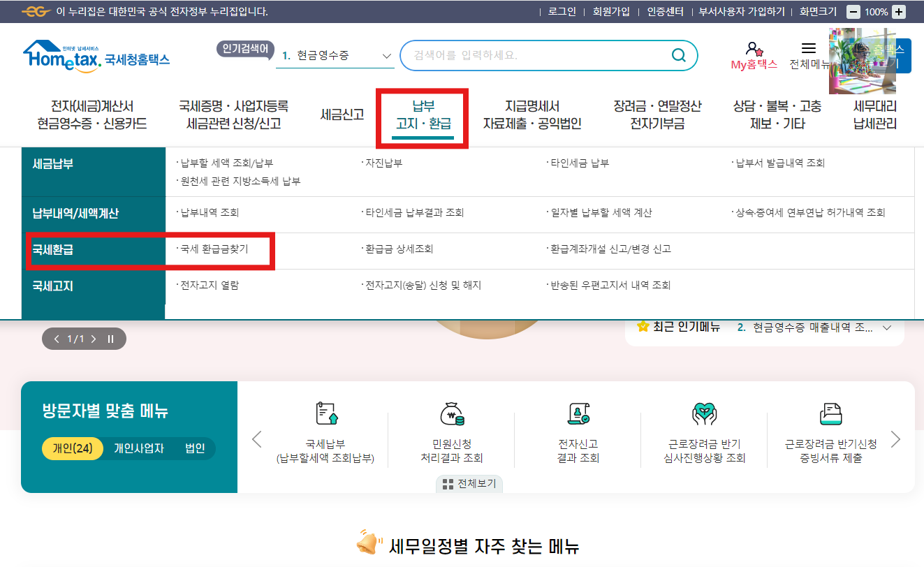924x567 pixels.
Task: Expand the 최근 인기메뉴 list
Action: coord(887,327)
